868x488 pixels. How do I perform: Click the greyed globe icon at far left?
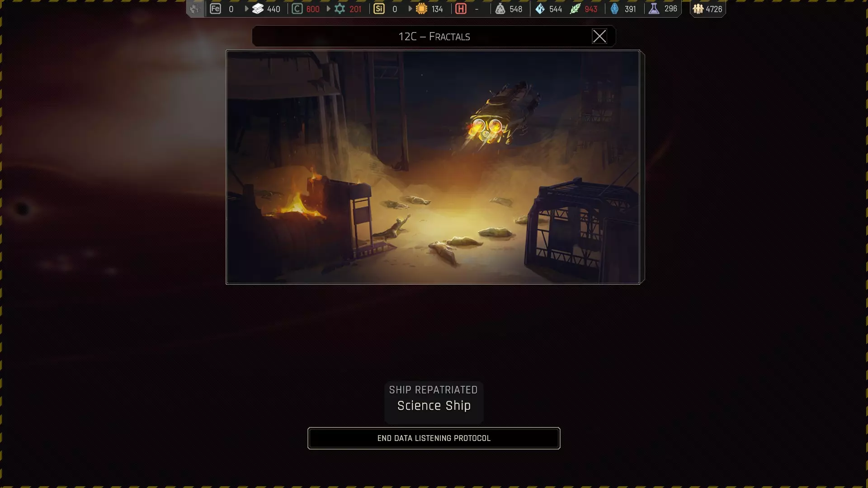coord(195,9)
